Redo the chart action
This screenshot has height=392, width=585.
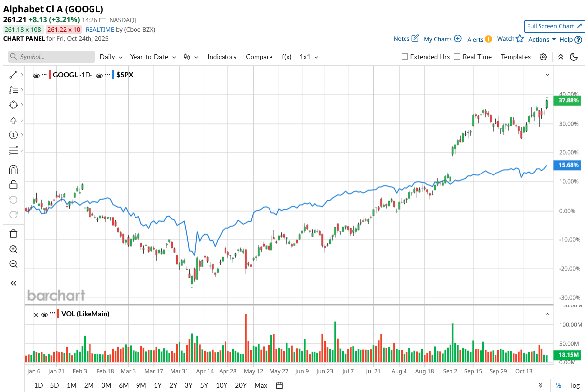point(13,215)
